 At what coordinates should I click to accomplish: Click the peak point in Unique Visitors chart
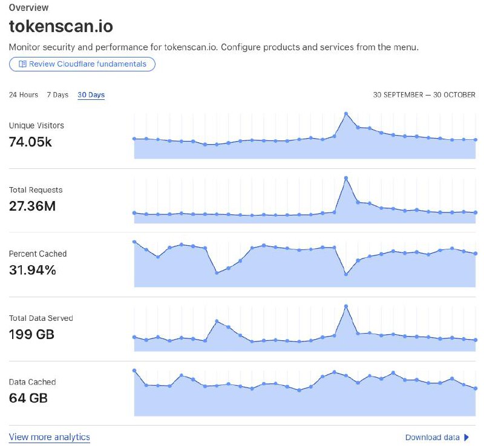pyautogui.click(x=346, y=114)
